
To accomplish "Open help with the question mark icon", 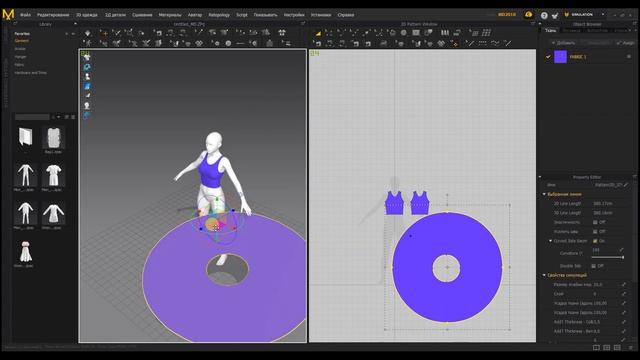I will (x=544, y=15).
